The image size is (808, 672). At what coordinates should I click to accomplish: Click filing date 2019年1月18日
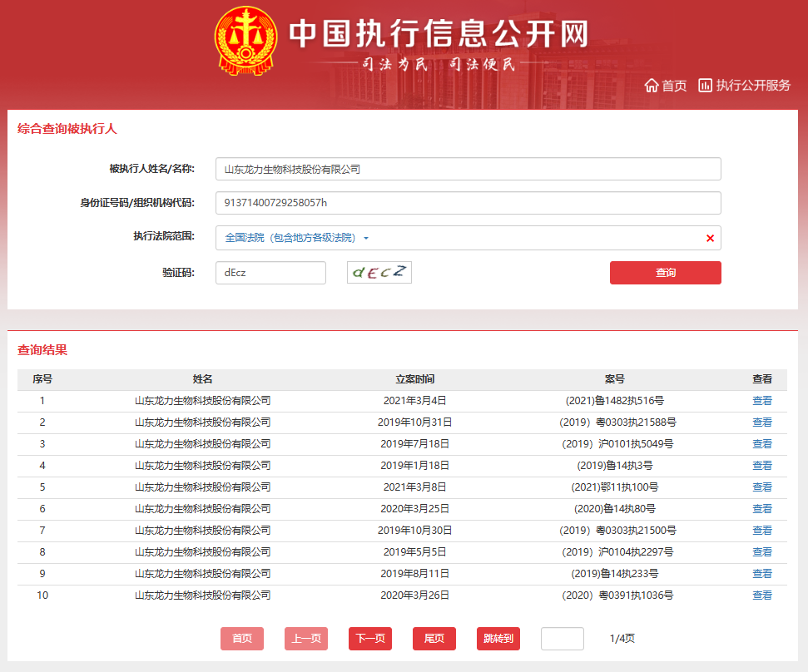tap(415, 466)
